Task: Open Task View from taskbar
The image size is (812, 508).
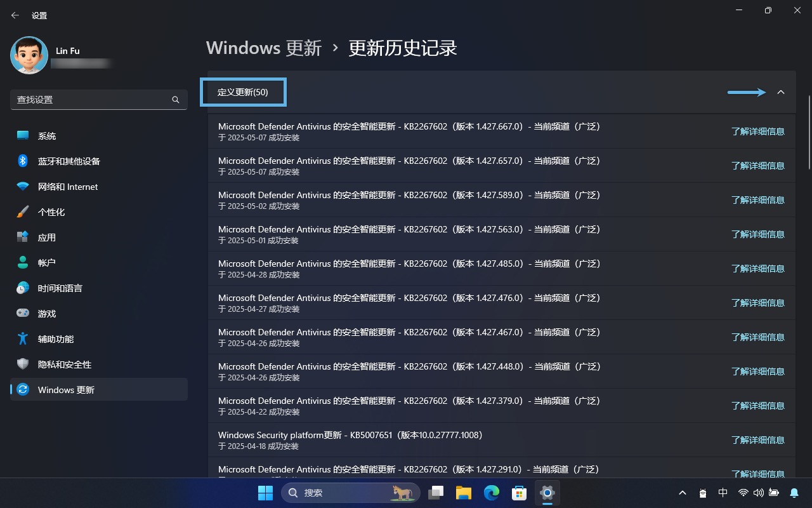Action: [435, 493]
